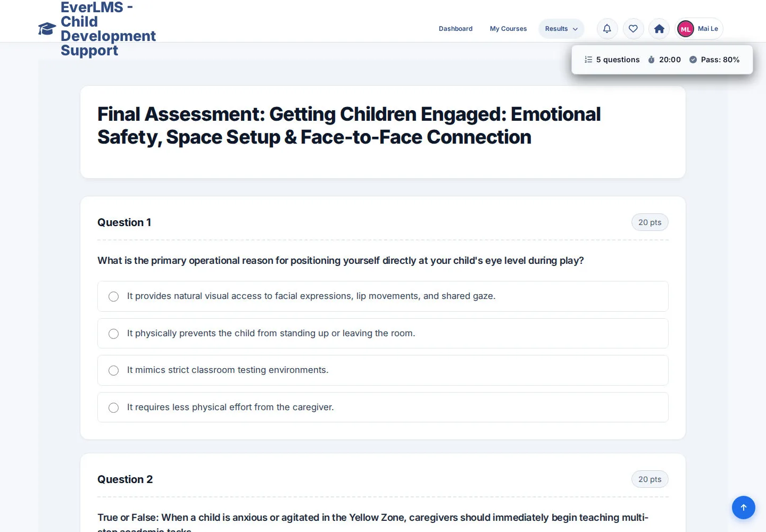This screenshot has height=532, width=766.
Task: Open the notifications bell
Action: (607, 29)
